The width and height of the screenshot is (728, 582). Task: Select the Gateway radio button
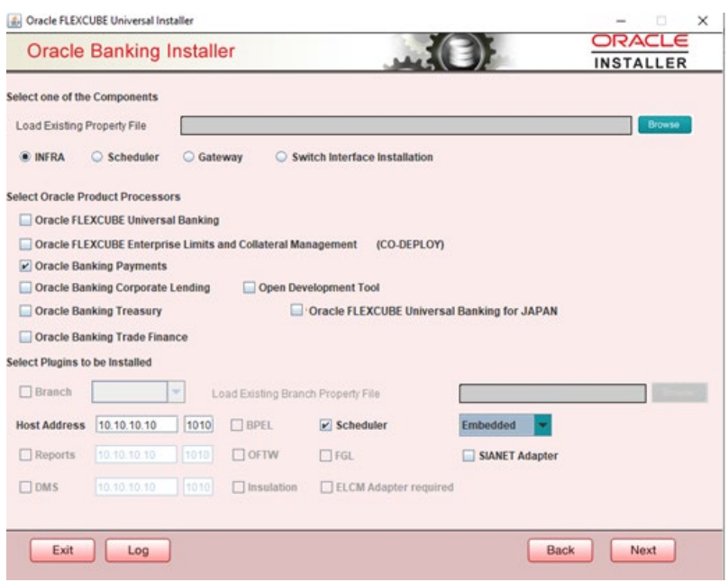click(188, 157)
